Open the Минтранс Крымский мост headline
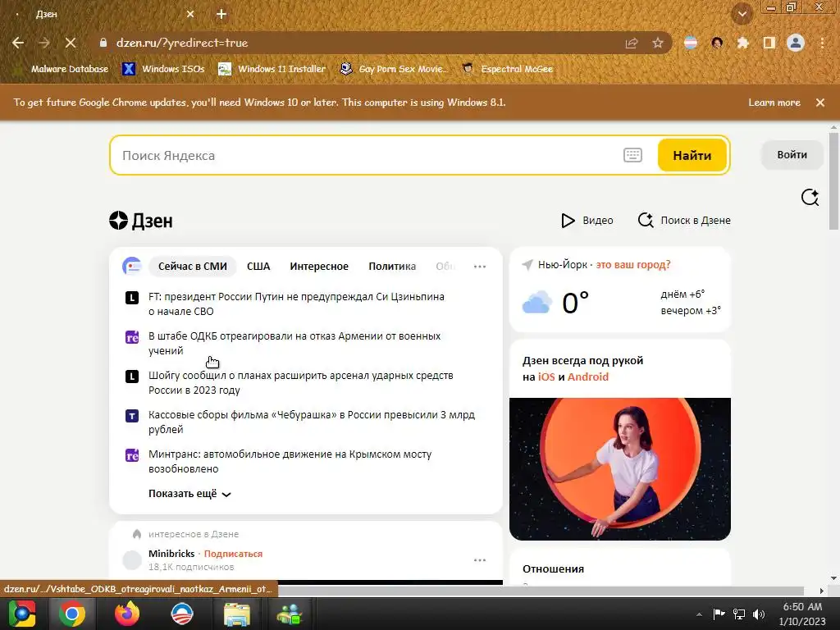This screenshot has height=630, width=840. 290,461
